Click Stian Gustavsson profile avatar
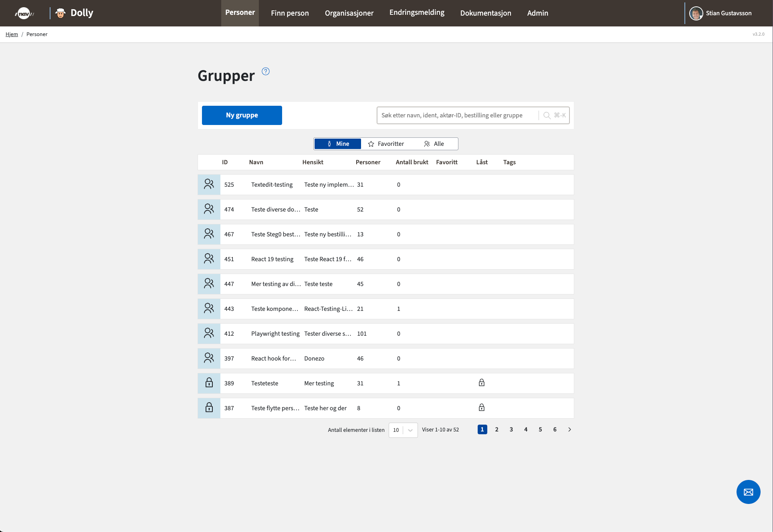Viewport: 773px width, 532px height. tap(696, 13)
